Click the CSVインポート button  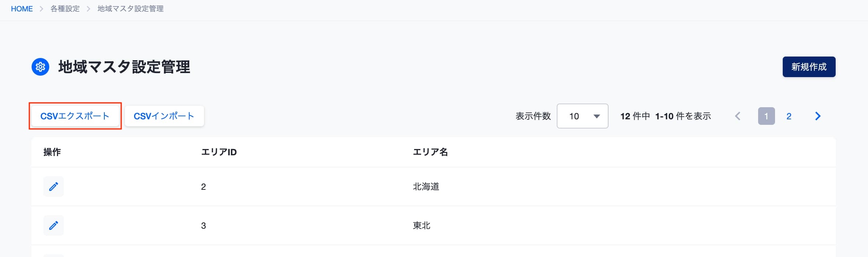point(164,116)
